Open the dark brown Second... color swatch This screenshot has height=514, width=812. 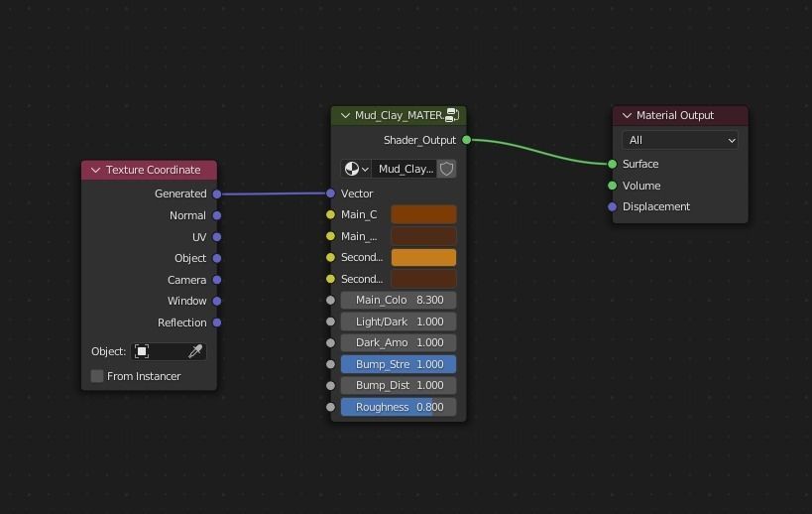(423, 279)
